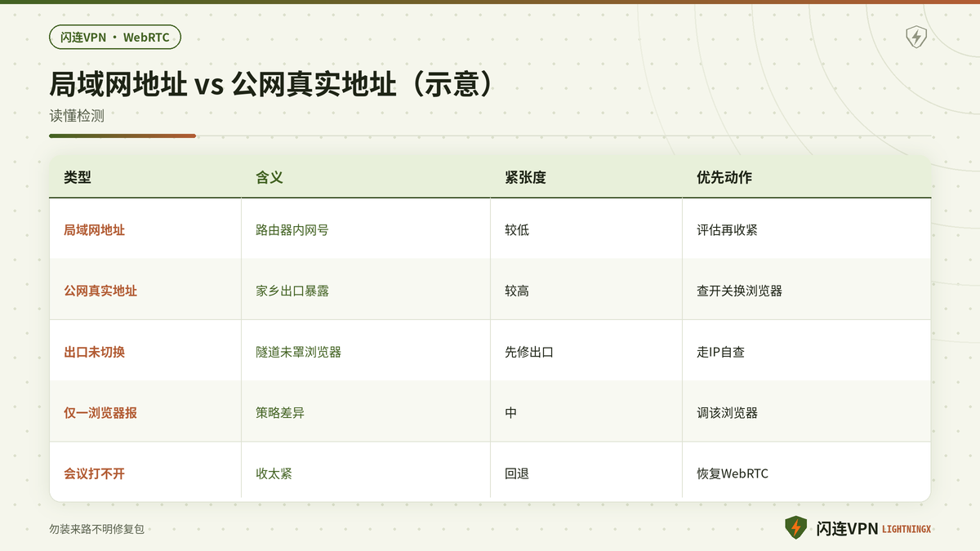This screenshot has height=551, width=980.
Task: Select the cell 恢复WebRTC
Action: [733, 473]
